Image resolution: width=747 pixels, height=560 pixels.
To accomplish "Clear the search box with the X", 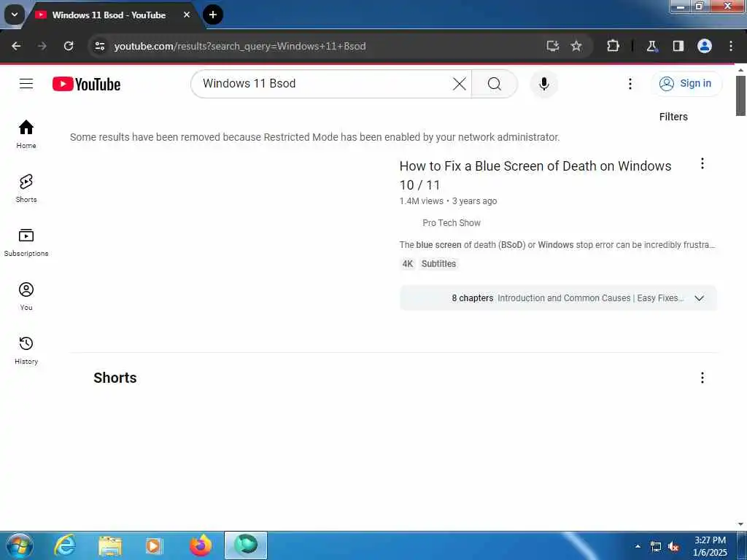I will (460, 84).
